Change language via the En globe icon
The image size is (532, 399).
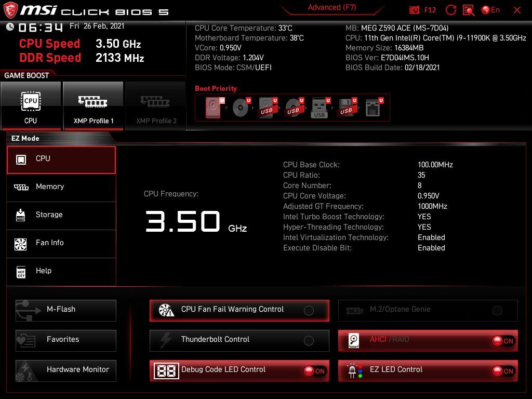tap(490, 10)
